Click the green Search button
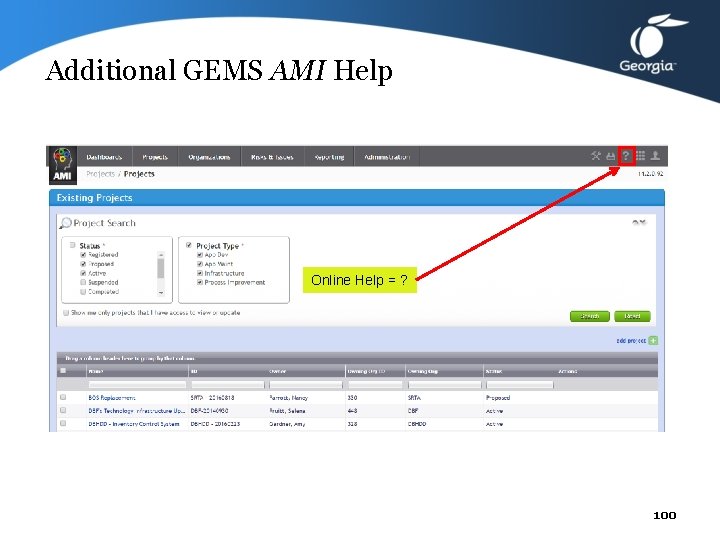The image size is (720, 540). point(590,316)
